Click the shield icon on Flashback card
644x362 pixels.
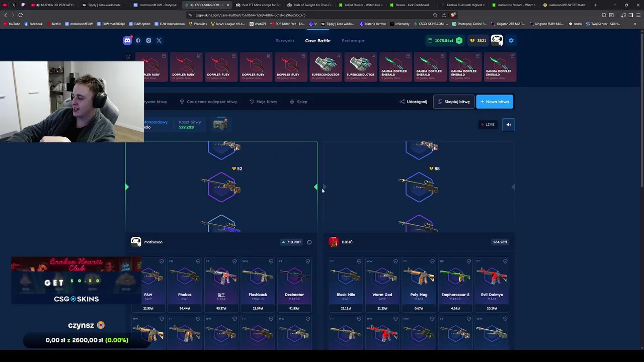point(271,261)
